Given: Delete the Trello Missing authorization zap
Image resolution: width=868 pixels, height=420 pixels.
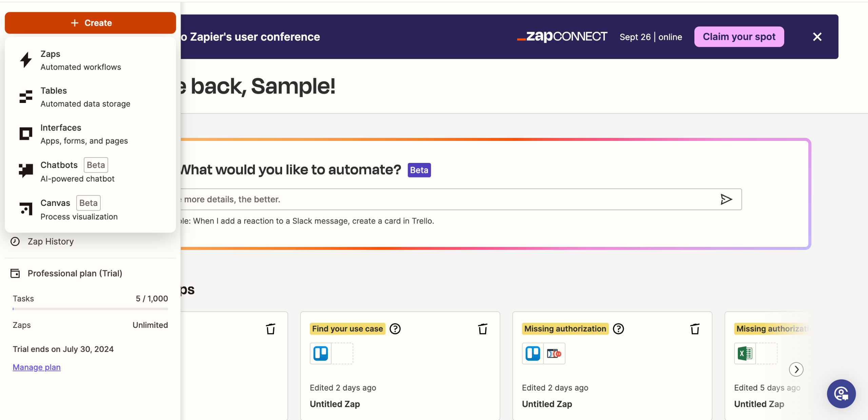Looking at the screenshot, I should coord(695,329).
